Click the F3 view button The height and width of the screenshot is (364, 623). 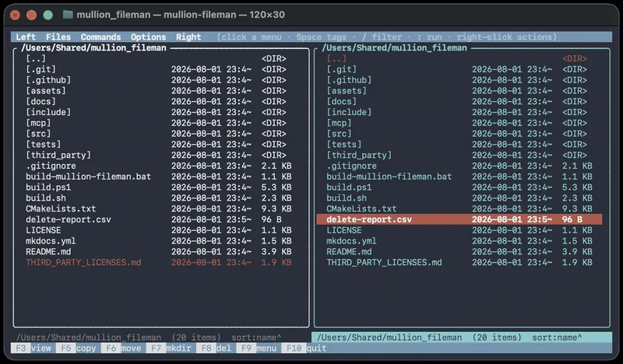(33, 348)
